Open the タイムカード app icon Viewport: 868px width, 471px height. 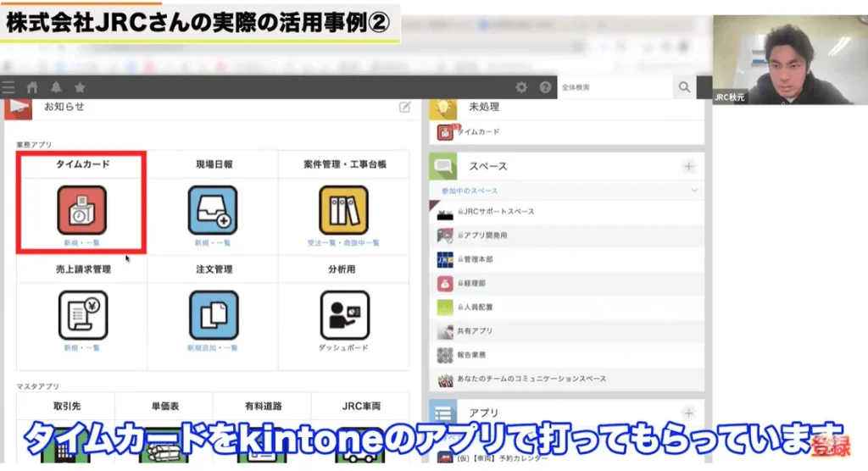coord(82,210)
